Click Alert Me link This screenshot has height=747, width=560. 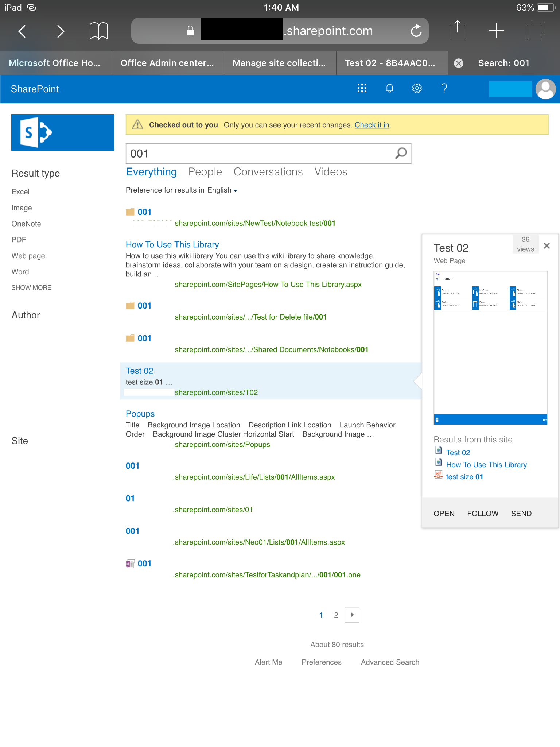click(268, 662)
